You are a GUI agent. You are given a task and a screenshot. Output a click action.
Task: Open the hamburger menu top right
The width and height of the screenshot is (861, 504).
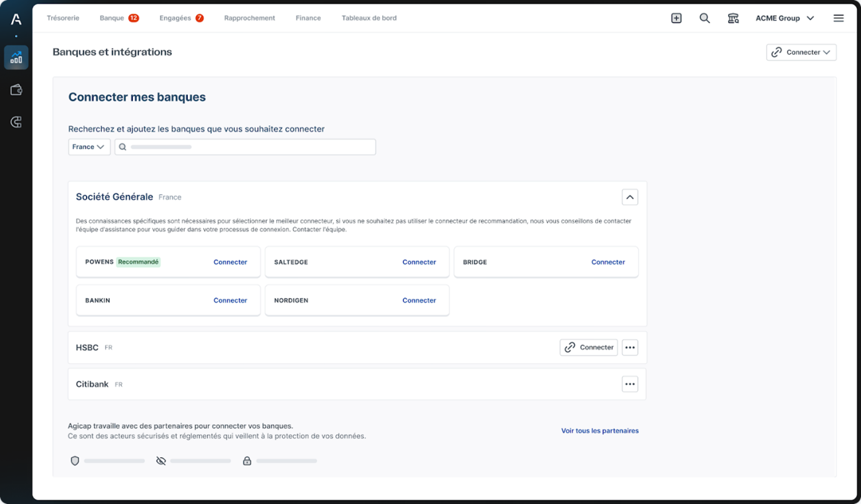[839, 18]
